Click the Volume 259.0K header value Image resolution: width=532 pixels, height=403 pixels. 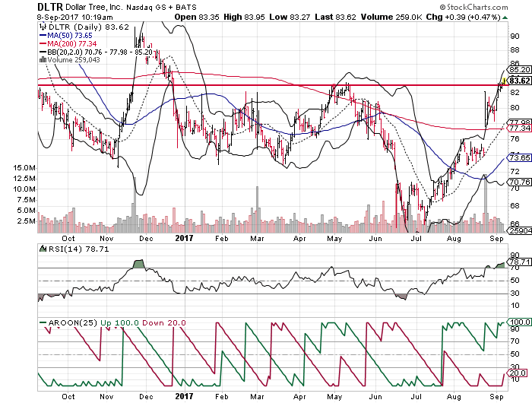[392, 17]
